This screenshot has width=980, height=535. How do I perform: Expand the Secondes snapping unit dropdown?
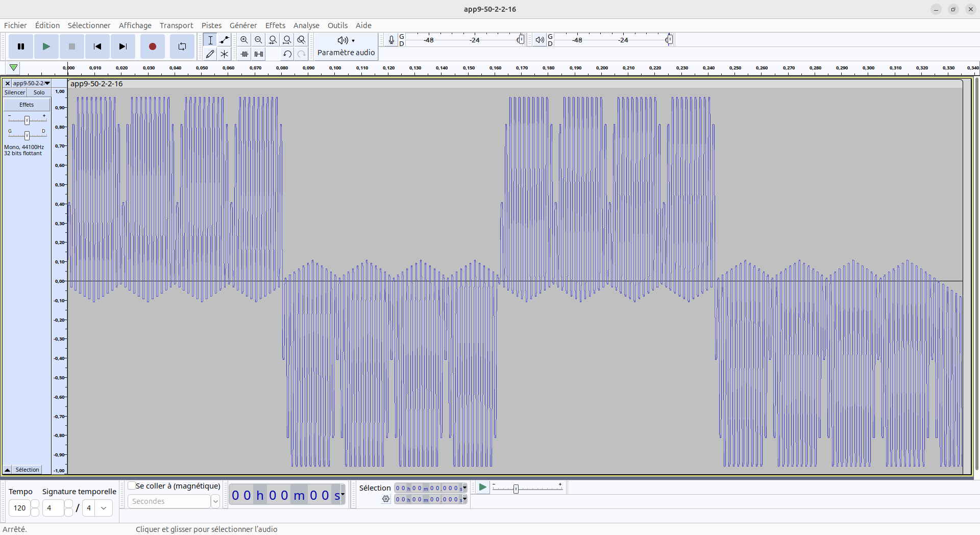coord(215,501)
